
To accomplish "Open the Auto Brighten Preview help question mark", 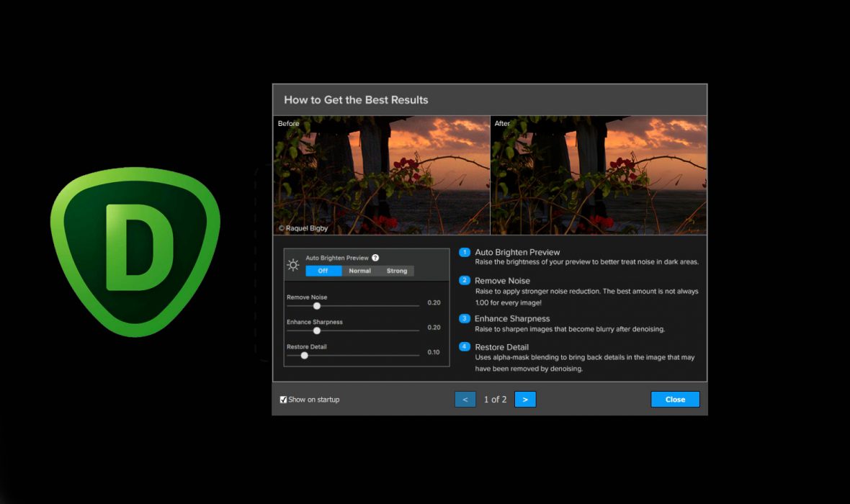I will tap(375, 258).
